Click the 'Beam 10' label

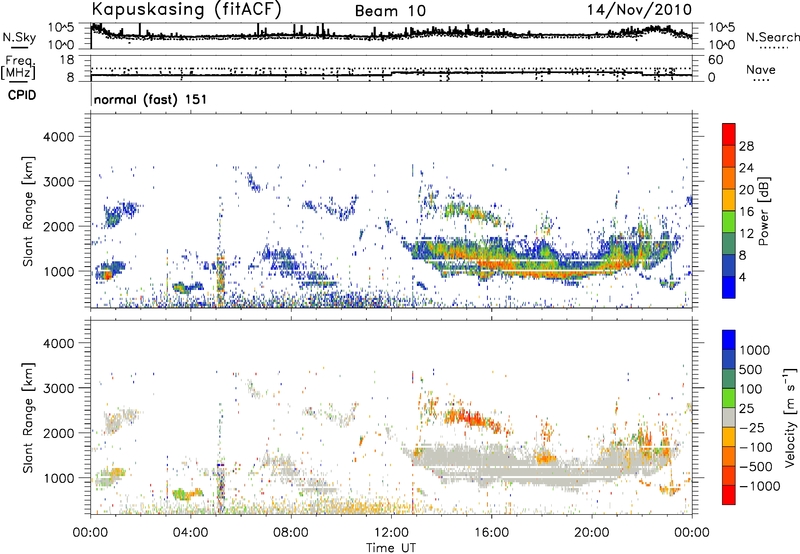390,11
